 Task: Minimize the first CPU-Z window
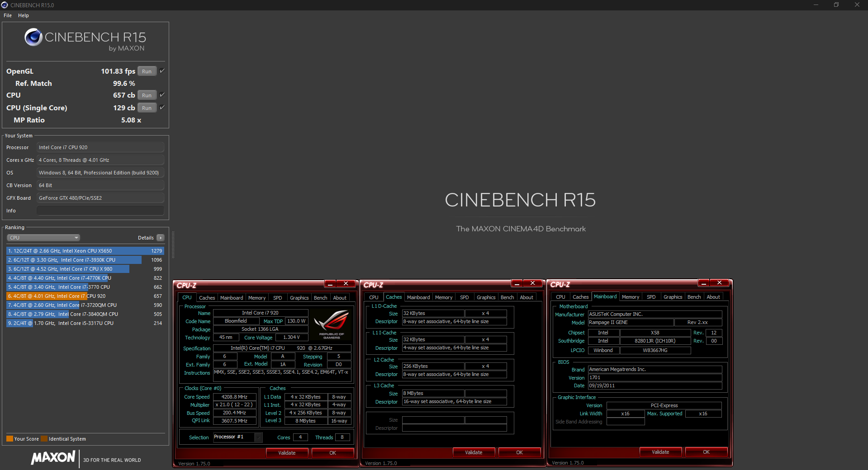[330, 284]
